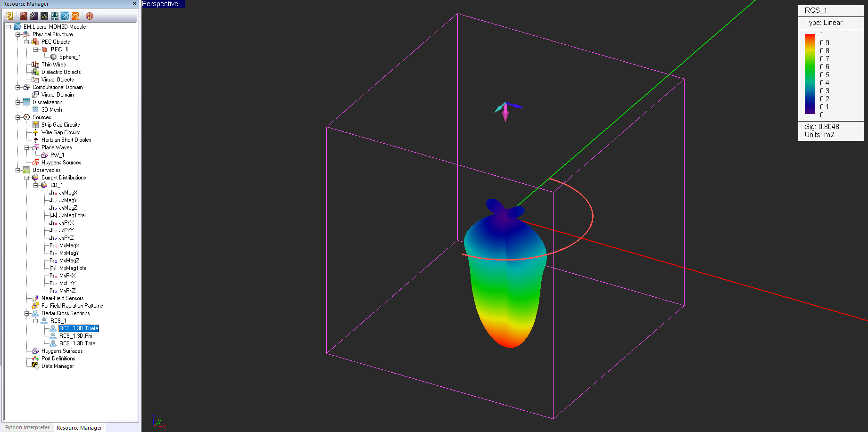Collapse the CD_1 node
Viewport: 868px width, 432px height.
(x=35, y=185)
